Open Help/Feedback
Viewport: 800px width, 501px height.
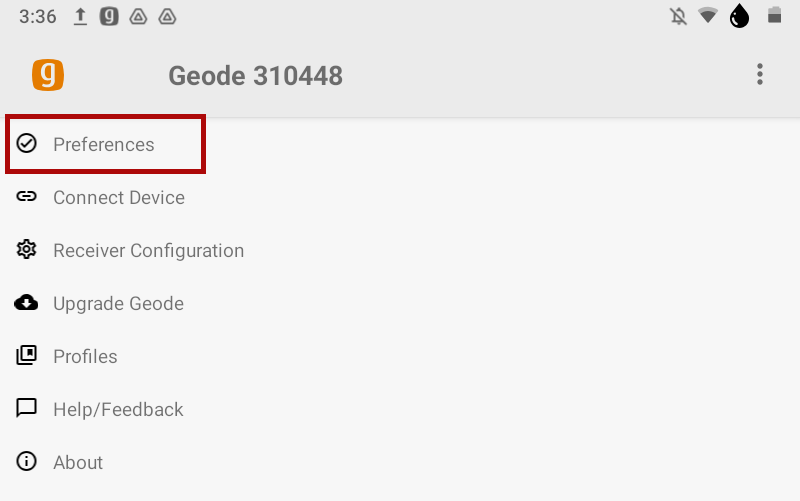[x=118, y=410]
